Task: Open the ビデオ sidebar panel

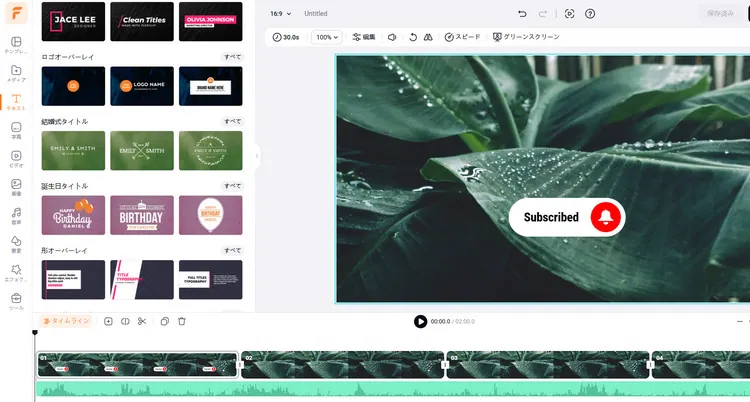Action: point(16,159)
